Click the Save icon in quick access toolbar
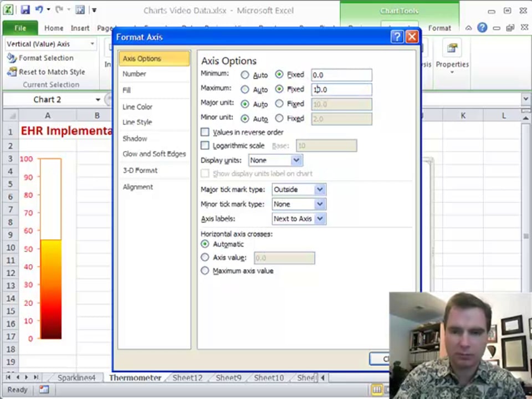The width and height of the screenshot is (532, 399). (x=25, y=9)
